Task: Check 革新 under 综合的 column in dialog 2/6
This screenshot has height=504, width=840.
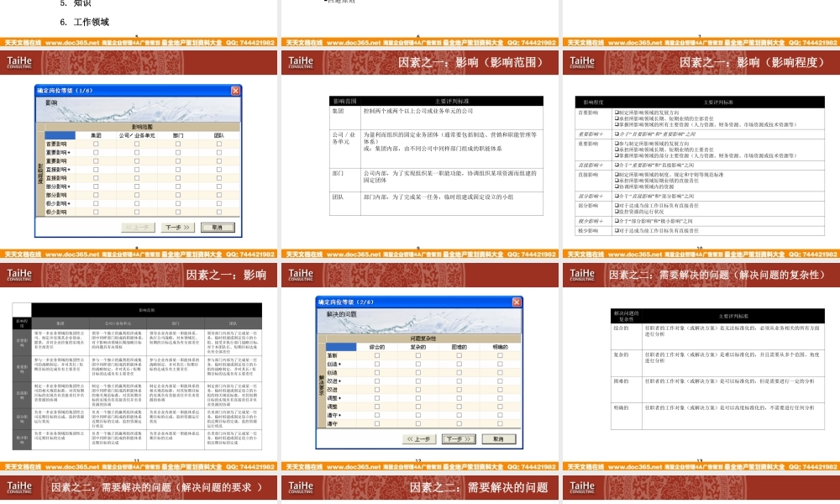Action: point(377,355)
